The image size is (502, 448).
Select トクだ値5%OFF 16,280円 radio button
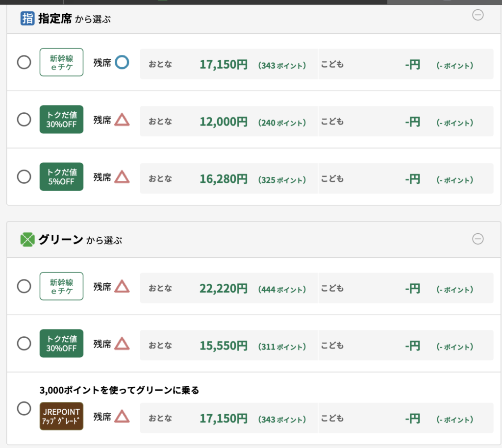pos(24,176)
